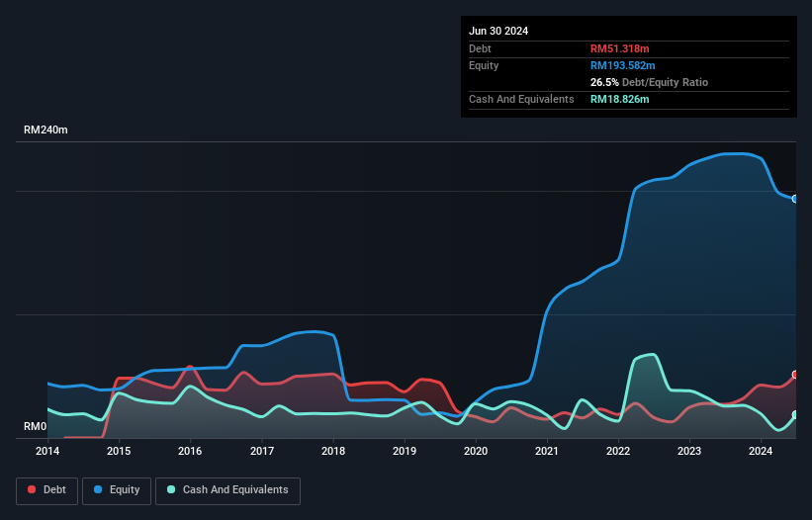Click the 2021 x-axis label
Image resolution: width=812 pixels, height=520 pixels.
coord(547,451)
